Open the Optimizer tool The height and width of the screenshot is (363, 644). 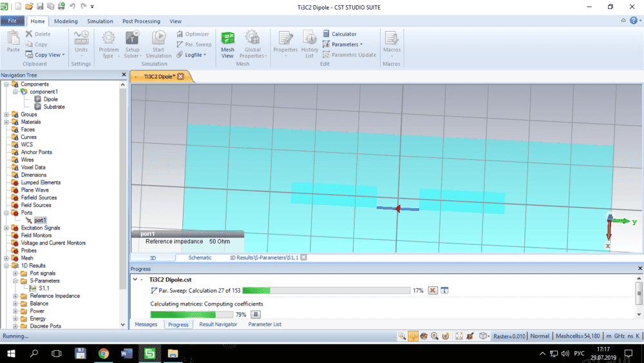tap(193, 34)
